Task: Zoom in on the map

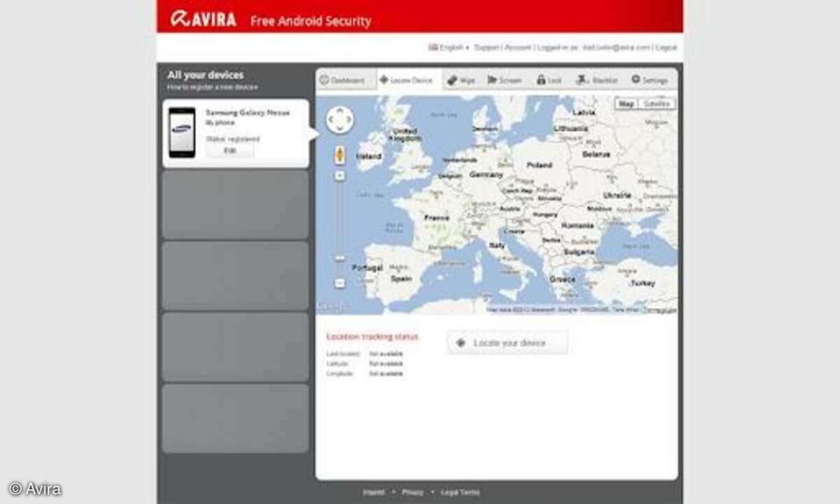Action: coord(339,175)
